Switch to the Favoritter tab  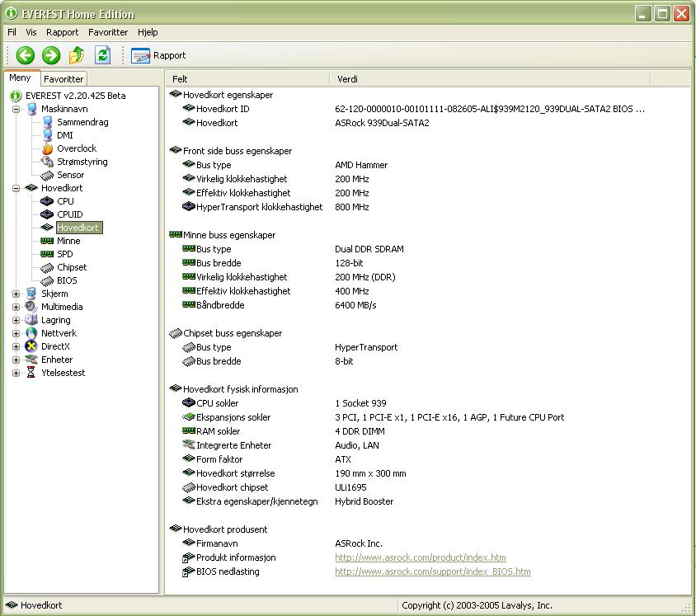(63, 79)
